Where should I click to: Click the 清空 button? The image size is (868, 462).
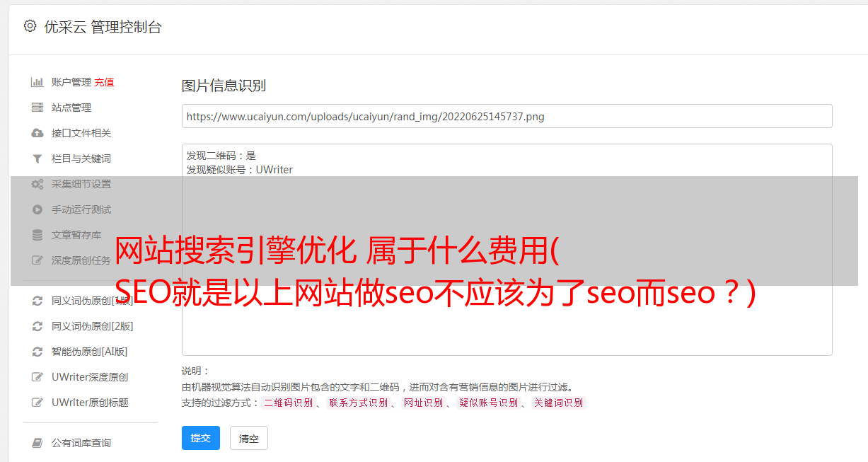coord(249,438)
